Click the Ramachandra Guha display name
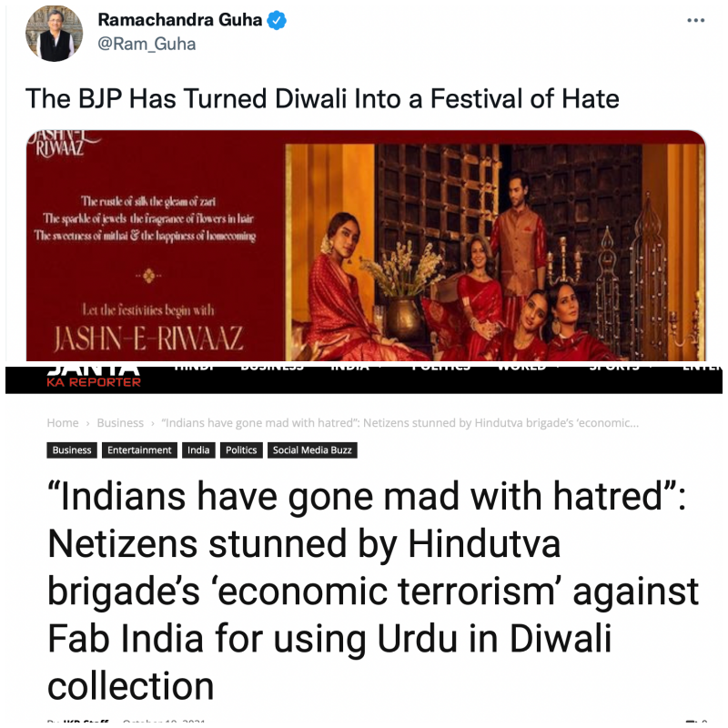The width and height of the screenshot is (728, 728). (180, 20)
